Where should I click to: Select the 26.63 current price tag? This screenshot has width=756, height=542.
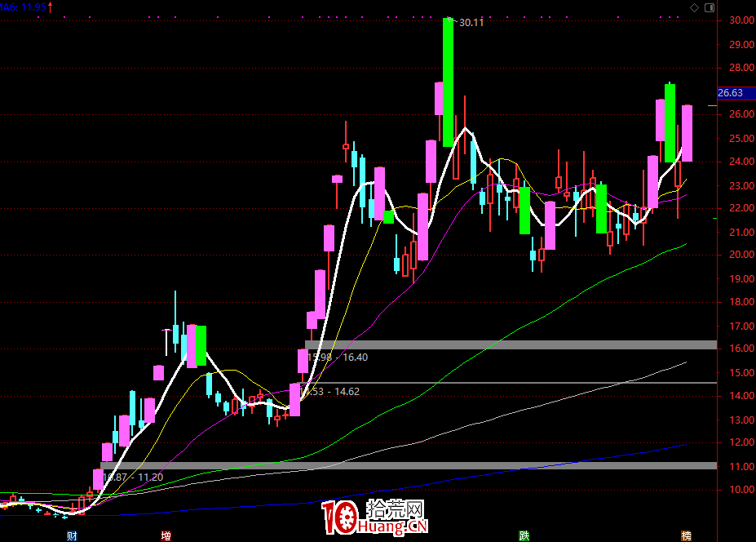730,93
